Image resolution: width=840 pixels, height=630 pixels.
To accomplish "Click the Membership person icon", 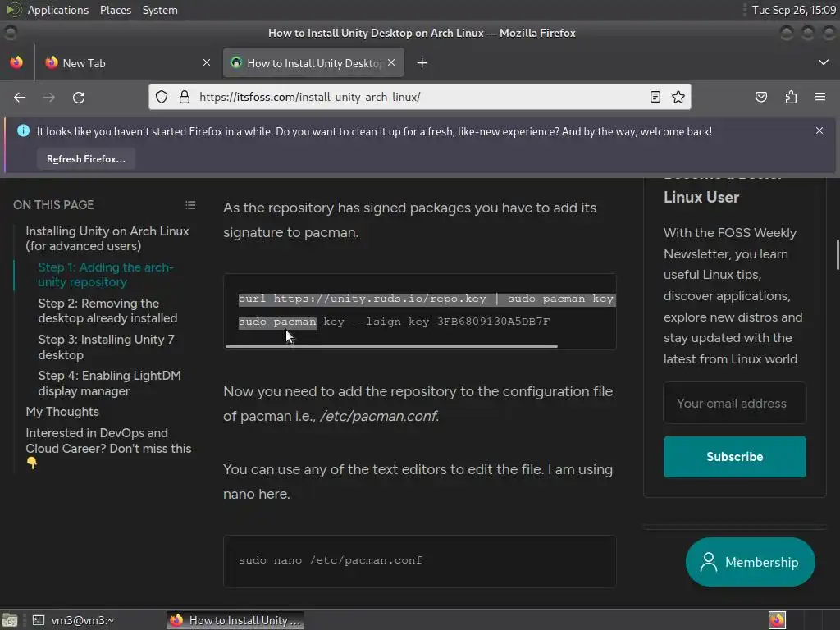I will 708,562.
